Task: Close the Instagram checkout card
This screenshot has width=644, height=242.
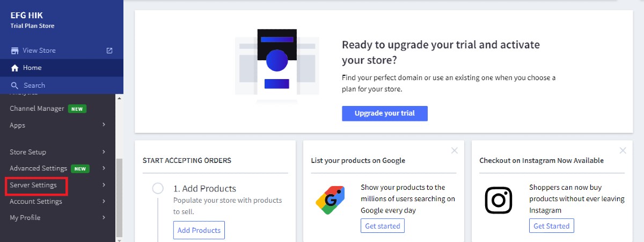Action: click(623, 151)
